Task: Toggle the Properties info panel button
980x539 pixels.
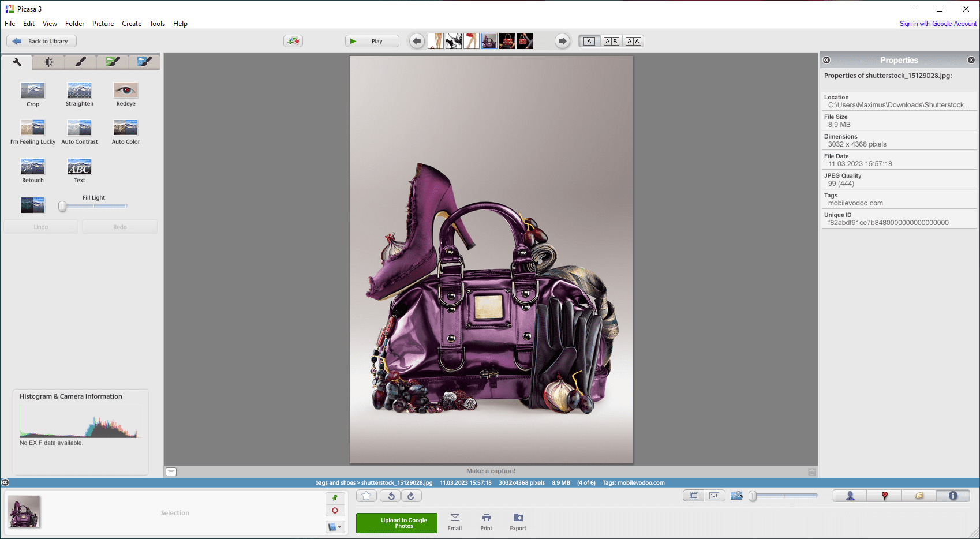Action: (x=953, y=496)
